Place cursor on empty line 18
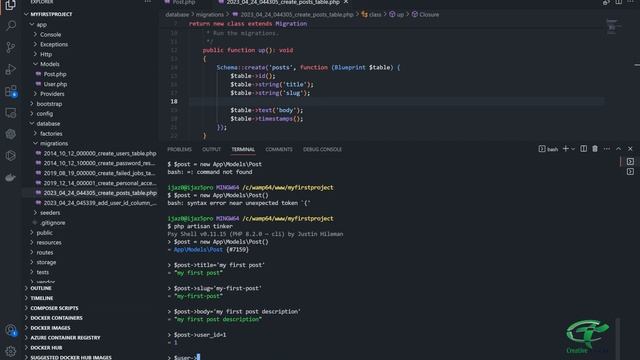 pyautogui.click(x=396, y=102)
